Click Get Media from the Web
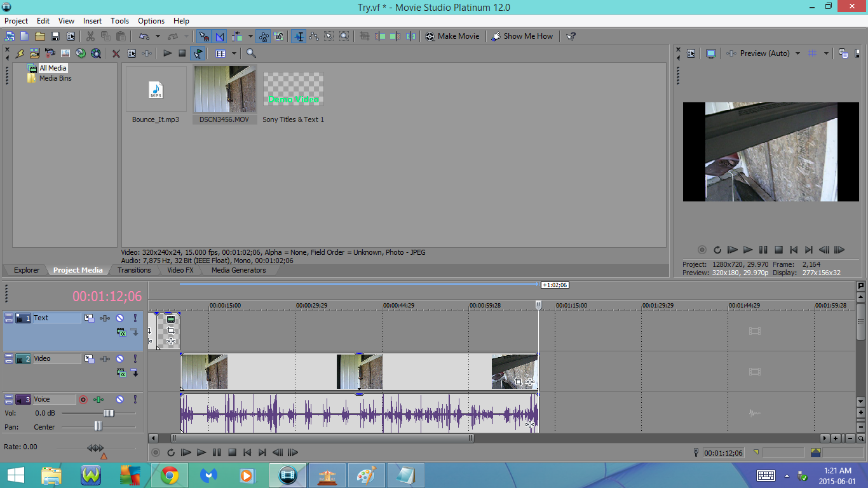 pyautogui.click(x=96, y=53)
